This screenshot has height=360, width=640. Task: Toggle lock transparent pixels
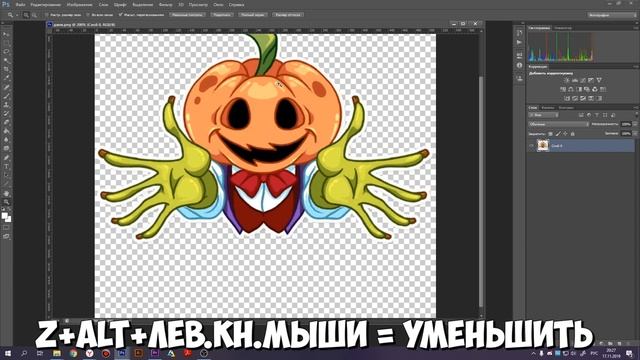(x=550, y=134)
